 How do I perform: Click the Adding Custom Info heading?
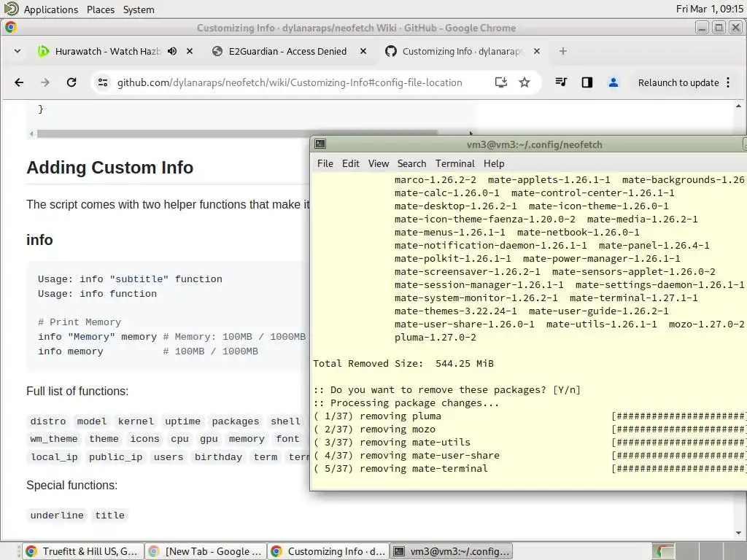(110, 168)
